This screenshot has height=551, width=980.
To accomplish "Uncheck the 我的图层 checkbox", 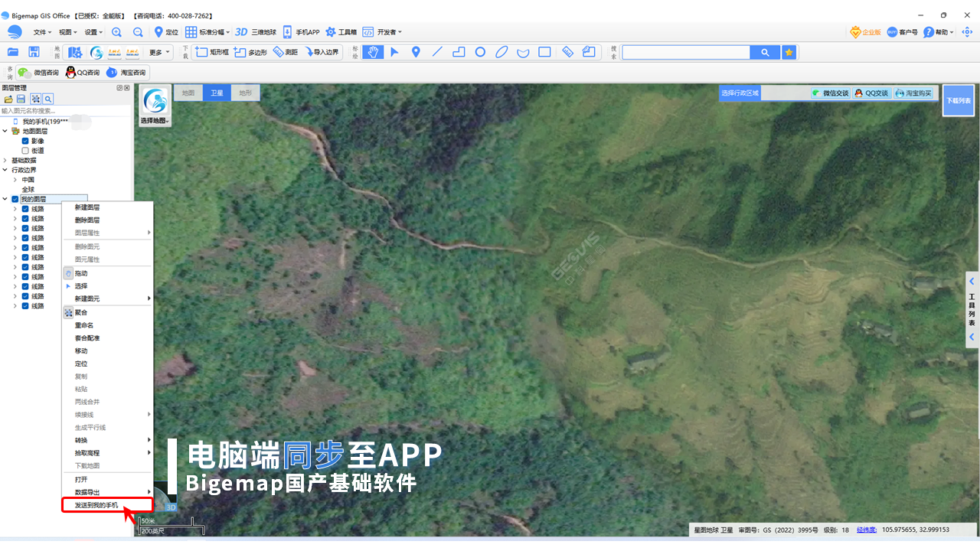I will tap(15, 199).
